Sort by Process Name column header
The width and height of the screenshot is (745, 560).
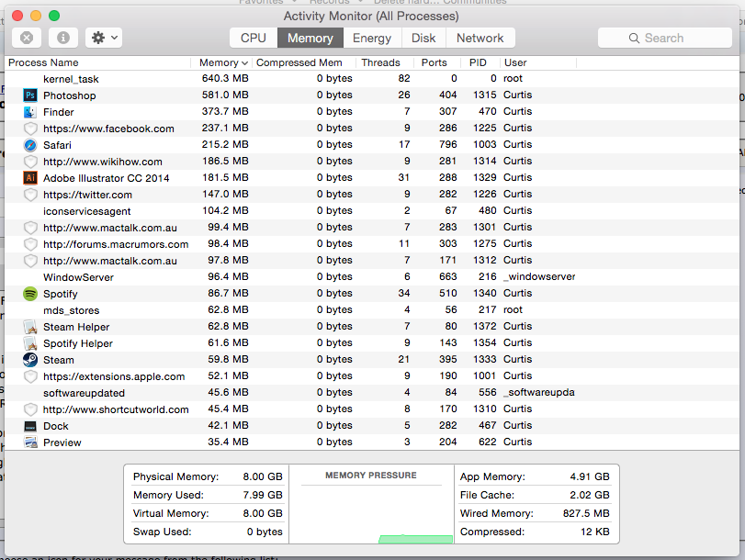coord(98,62)
